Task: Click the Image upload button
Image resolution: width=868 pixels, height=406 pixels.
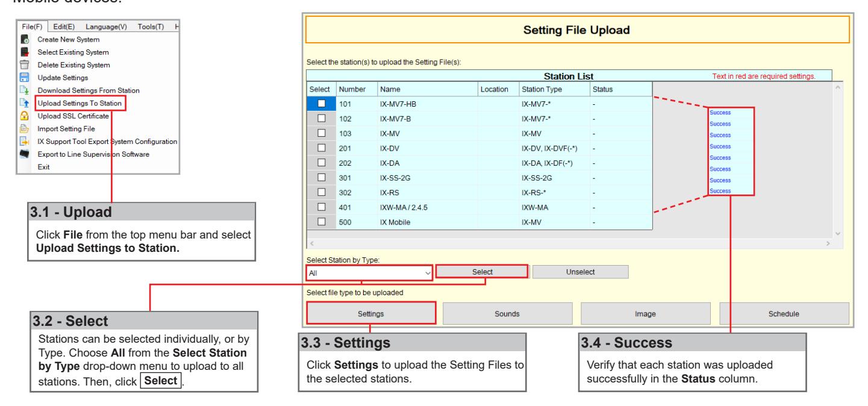Action: click(645, 314)
